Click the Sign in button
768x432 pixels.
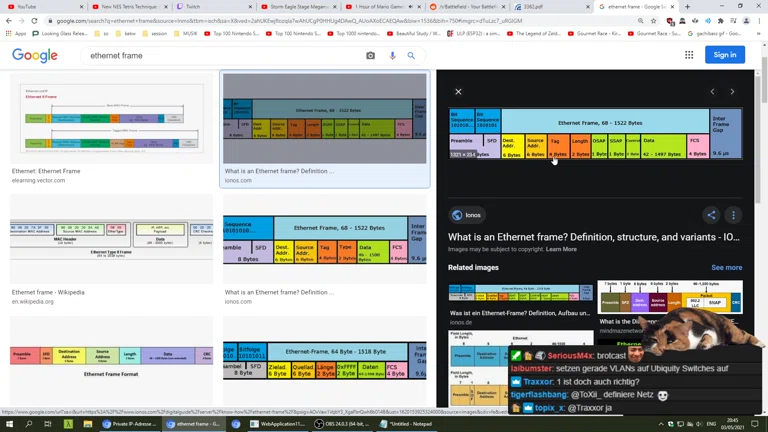(725, 55)
